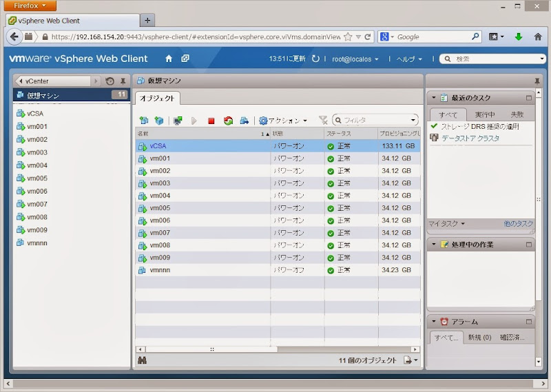The height and width of the screenshot is (392, 551).
Task: Bookmark this page star icon
Action: [x=348, y=37]
